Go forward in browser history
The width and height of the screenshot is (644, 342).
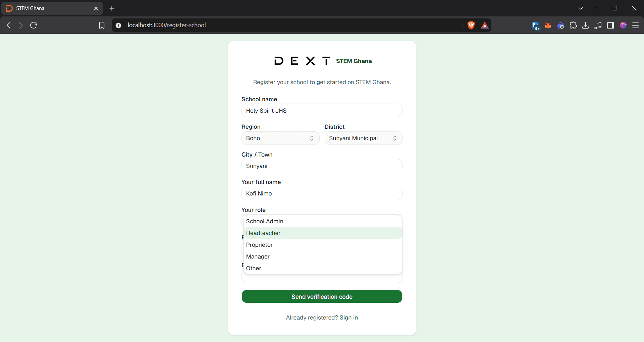pyautogui.click(x=21, y=25)
